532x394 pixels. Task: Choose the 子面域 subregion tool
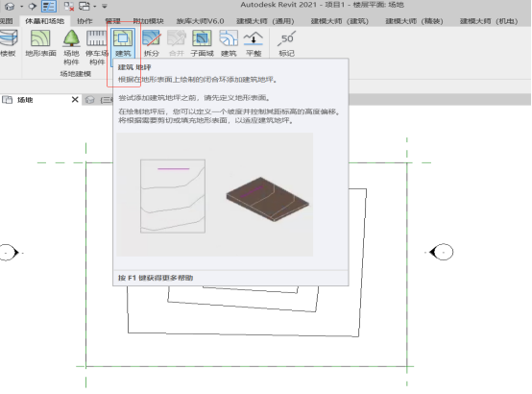(x=202, y=43)
